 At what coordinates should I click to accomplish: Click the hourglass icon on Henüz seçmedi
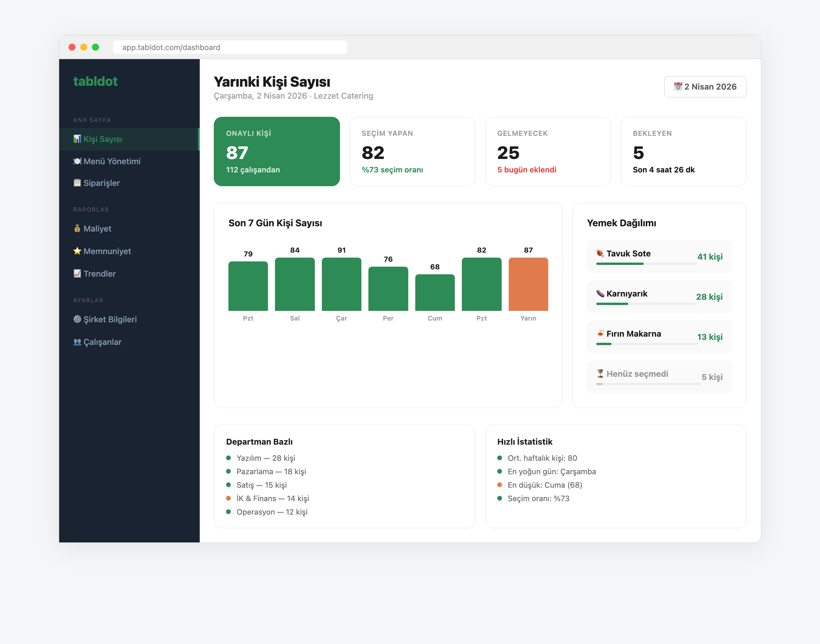point(599,374)
